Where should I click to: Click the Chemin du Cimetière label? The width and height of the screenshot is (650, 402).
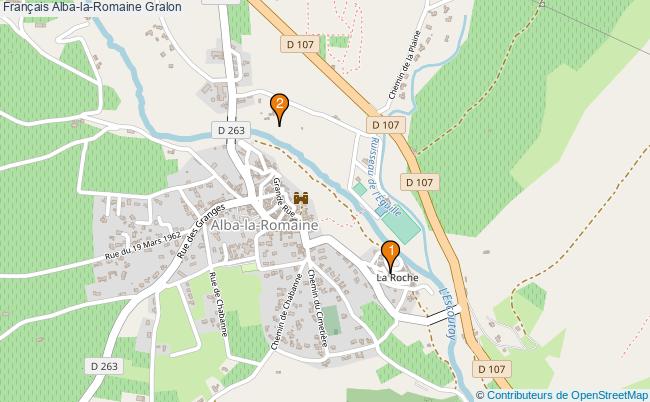[x=318, y=308]
